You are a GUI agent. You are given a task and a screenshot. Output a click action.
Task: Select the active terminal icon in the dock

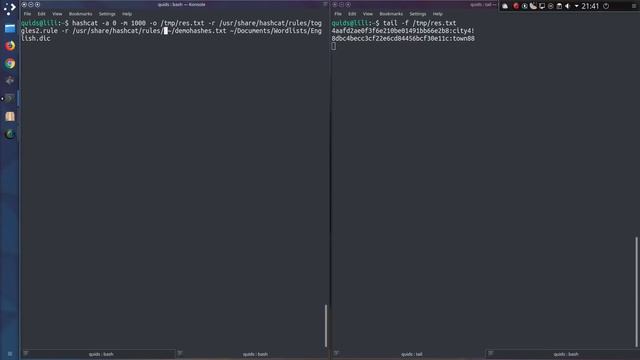point(10,98)
